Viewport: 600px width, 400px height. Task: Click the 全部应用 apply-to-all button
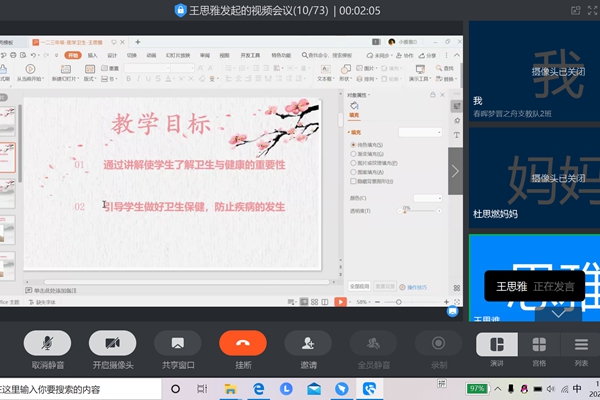pos(359,285)
